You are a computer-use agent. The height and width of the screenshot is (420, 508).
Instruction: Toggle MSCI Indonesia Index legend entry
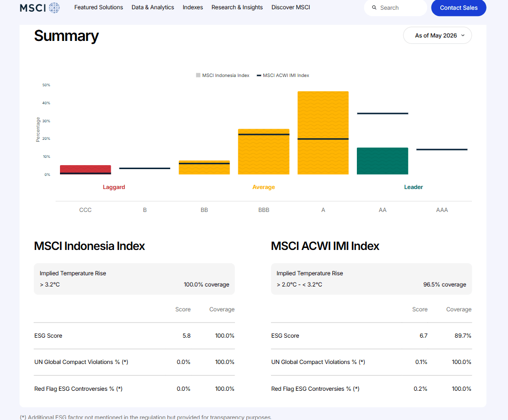(223, 75)
